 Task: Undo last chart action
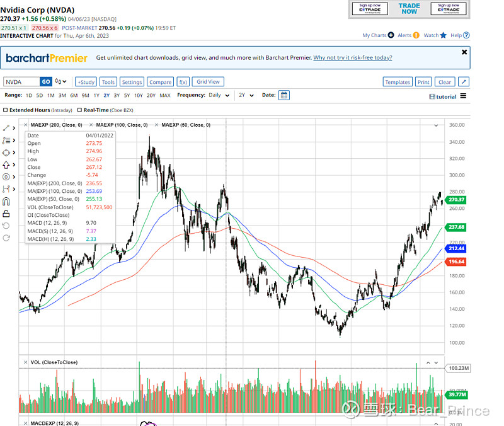[x=6, y=226]
